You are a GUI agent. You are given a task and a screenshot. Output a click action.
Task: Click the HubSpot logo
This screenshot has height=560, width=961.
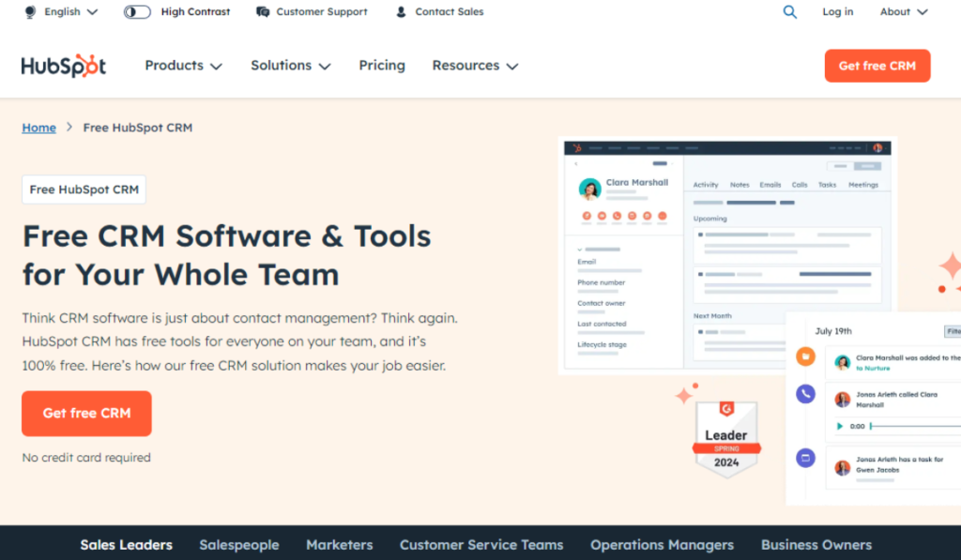point(63,66)
